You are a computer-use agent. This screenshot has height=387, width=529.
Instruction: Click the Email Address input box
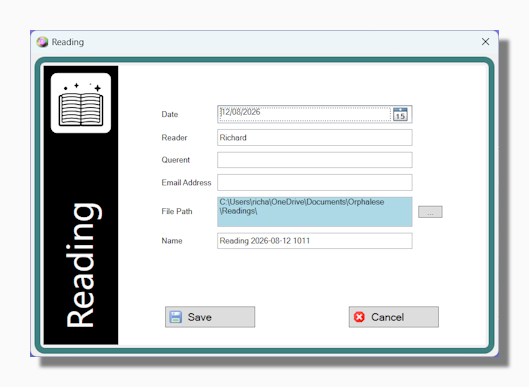pyautogui.click(x=315, y=183)
